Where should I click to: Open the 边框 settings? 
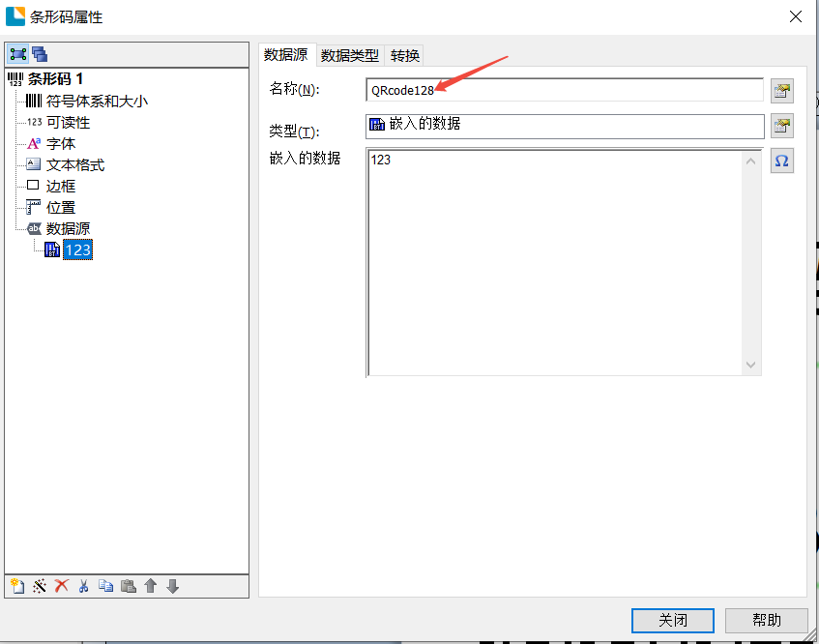tap(61, 186)
